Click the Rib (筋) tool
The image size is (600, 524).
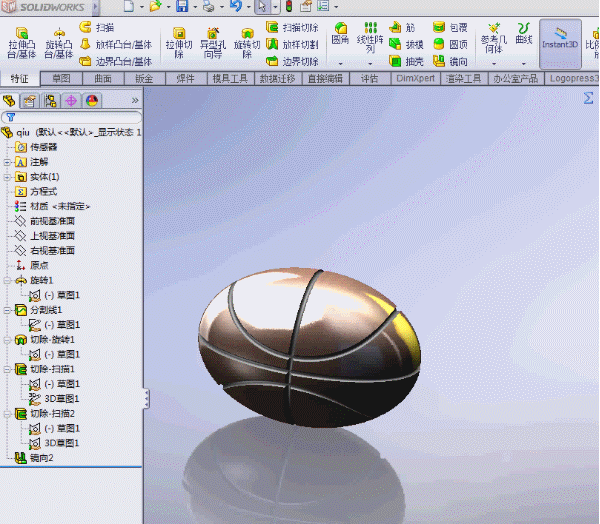click(402, 28)
